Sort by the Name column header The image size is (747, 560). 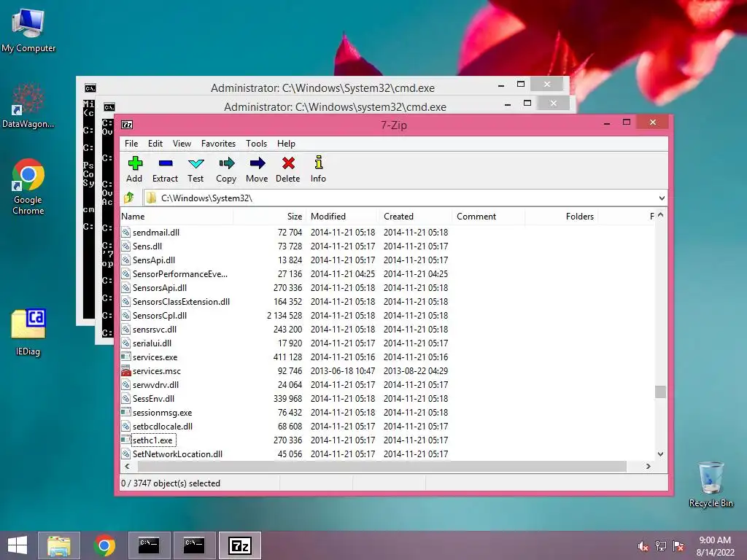point(177,216)
